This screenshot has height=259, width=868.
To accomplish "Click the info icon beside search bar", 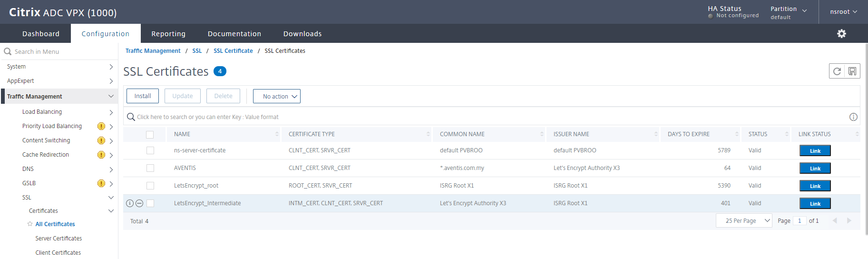I will [x=853, y=117].
